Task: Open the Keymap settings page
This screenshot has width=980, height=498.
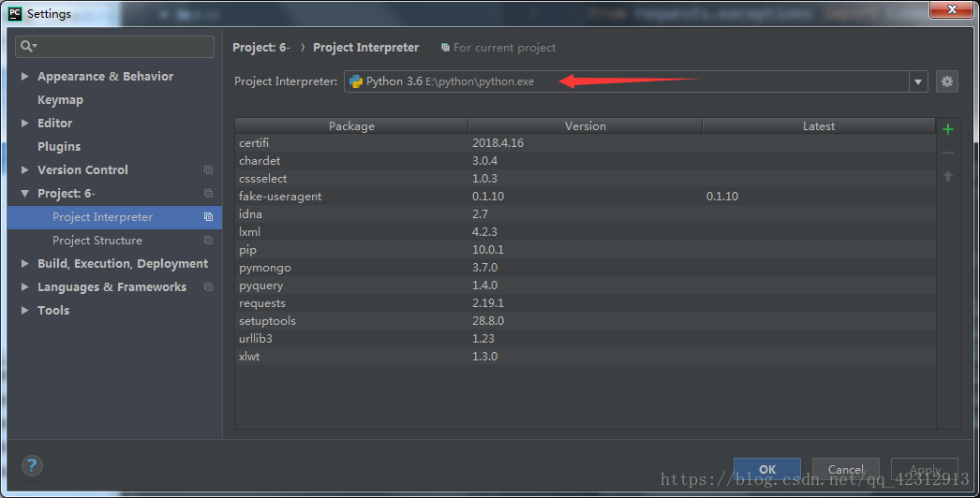Action: click(x=60, y=100)
